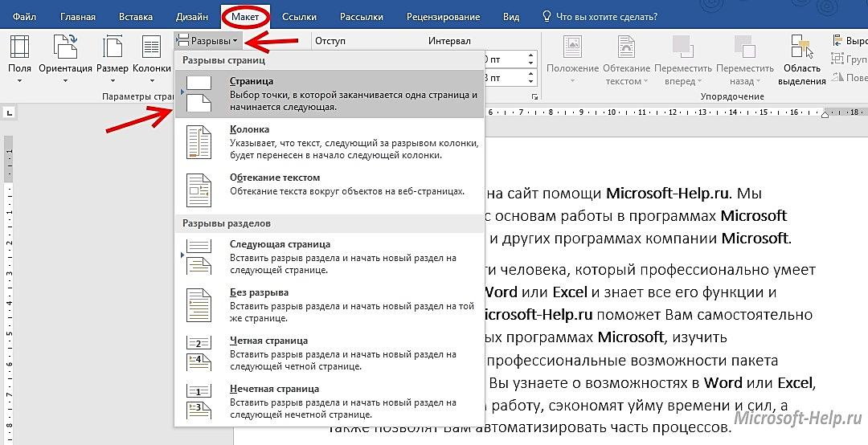The image size is (868, 445).
Task: Open the Область выделения selection pane
Action: (801, 59)
